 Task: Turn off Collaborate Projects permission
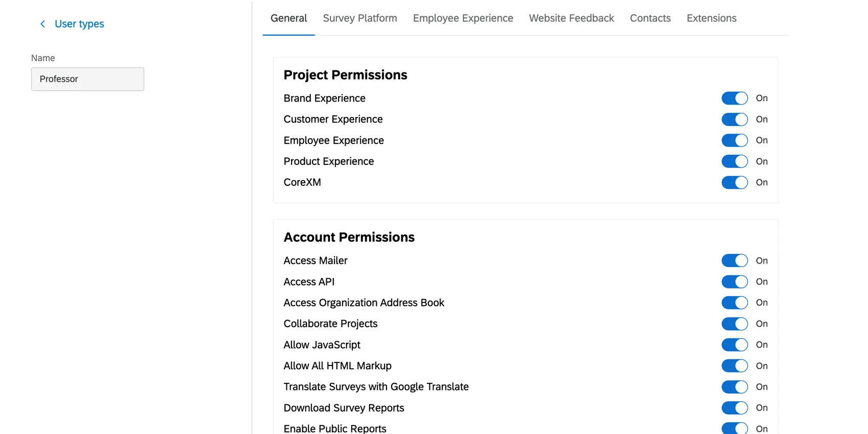[x=734, y=324]
